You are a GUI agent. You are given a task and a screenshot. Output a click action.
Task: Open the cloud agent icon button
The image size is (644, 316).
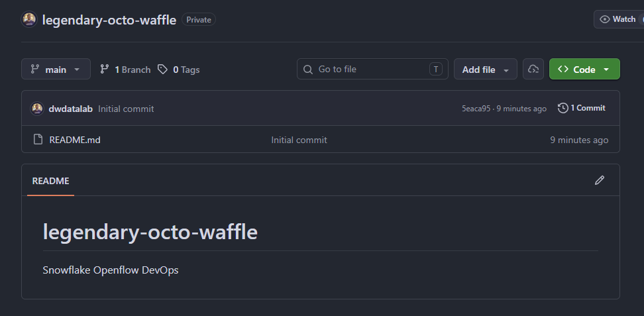pos(533,69)
